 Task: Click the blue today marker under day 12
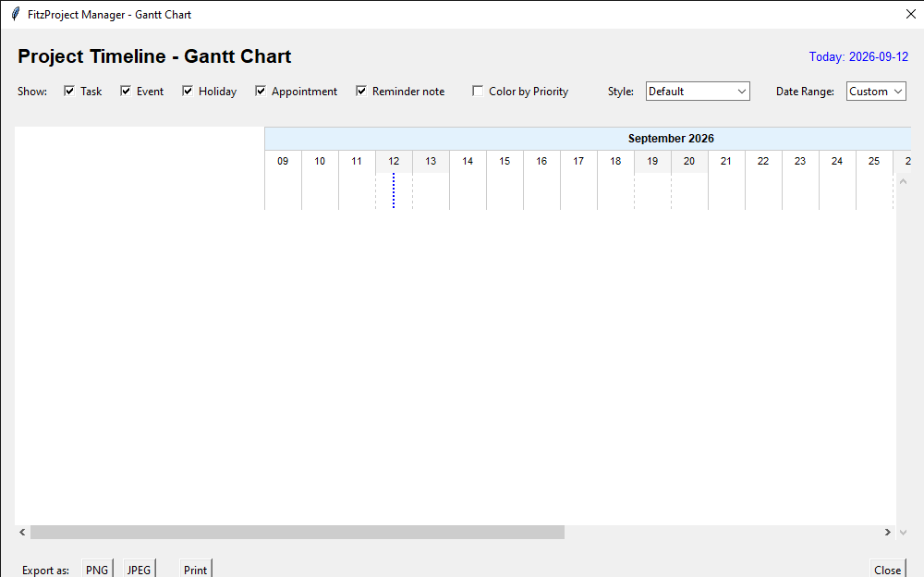394,190
